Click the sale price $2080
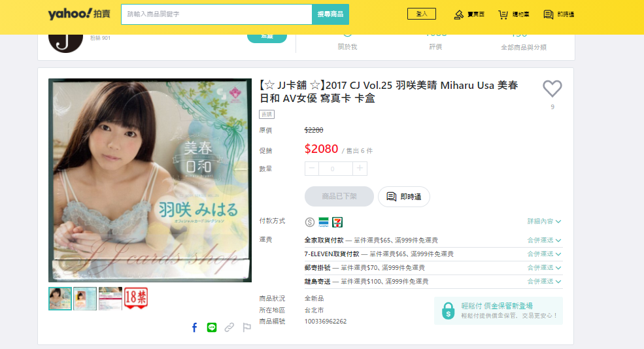This screenshot has width=644, height=349. pos(321,148)
